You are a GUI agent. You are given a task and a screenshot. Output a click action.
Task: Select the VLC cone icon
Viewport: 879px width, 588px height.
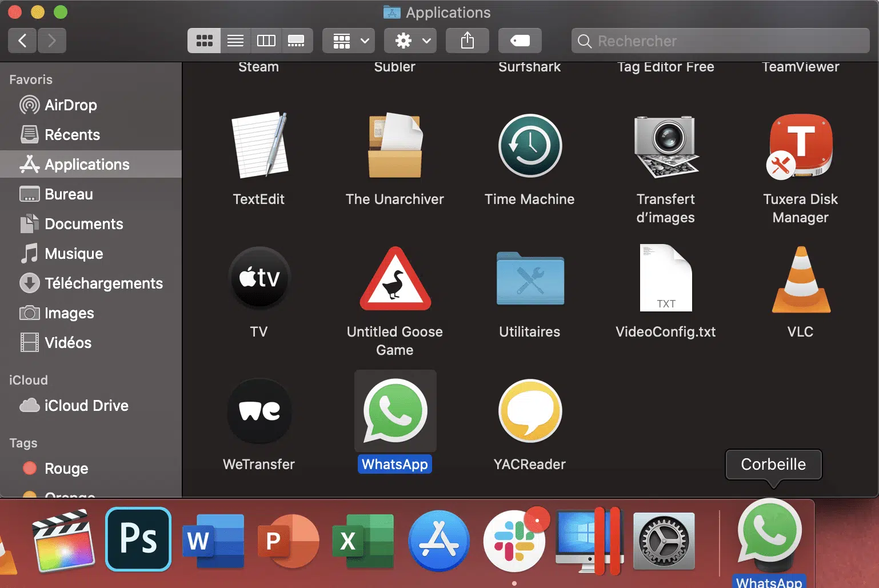[x=801, y=279]
